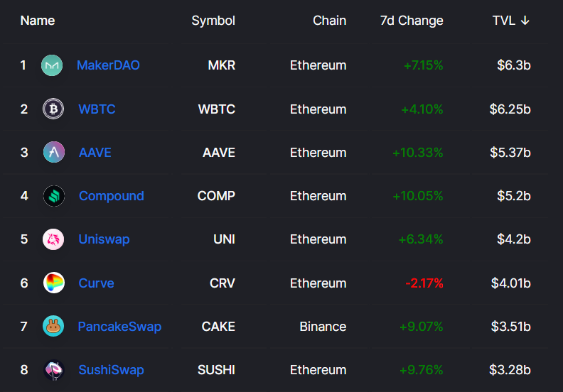The image size is (563, 392).
Task: Sort by the 7d Change column header
Action: (x=412, y=21)
